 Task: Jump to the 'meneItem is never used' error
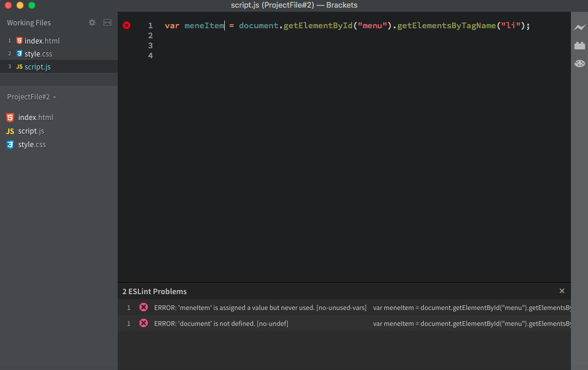pos(259,307)
